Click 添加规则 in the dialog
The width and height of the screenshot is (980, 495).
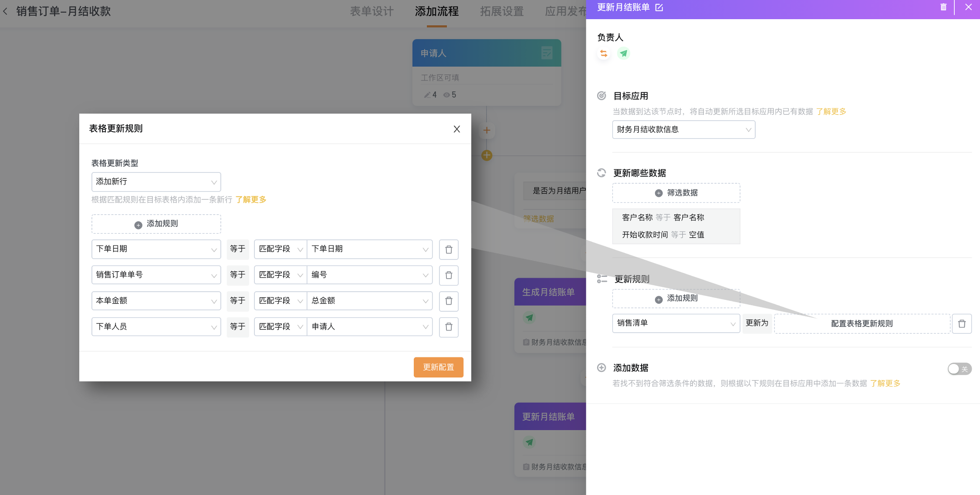tap(156, 224)
